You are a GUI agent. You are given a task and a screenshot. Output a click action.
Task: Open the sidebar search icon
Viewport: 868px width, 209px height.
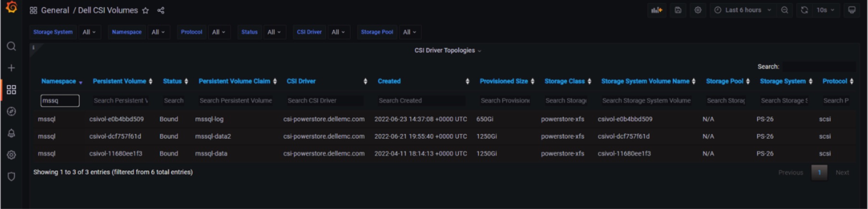12,46
